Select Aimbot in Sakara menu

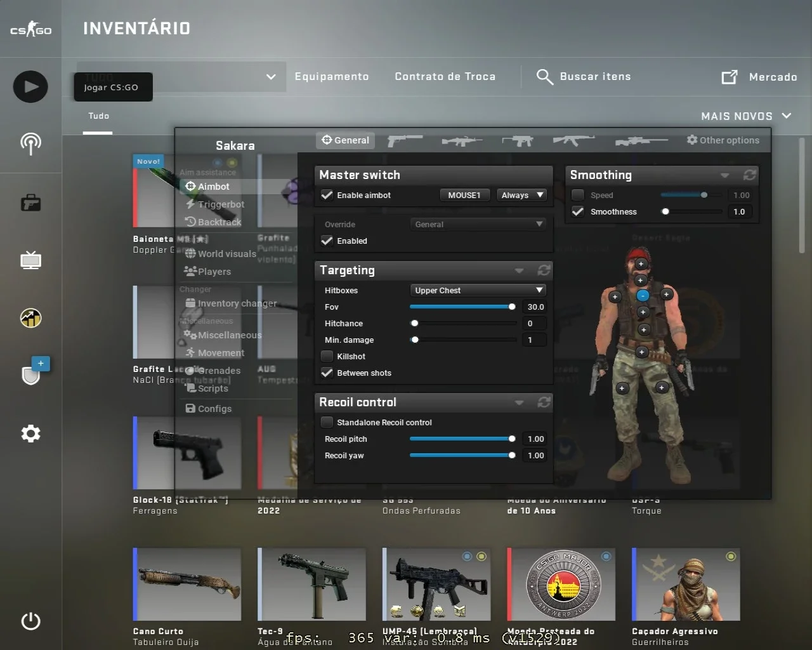[x=237, y=187]
